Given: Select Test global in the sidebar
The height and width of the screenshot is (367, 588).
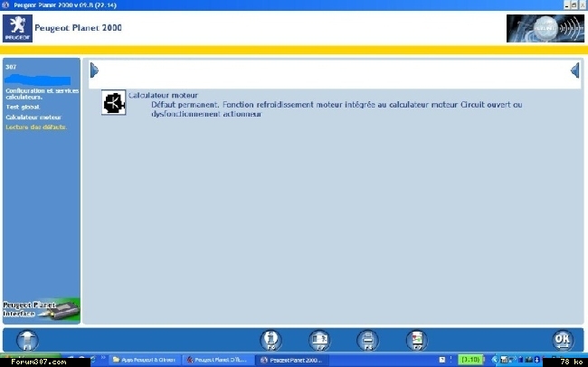Looking at the screenshot, I should click(23, 108).
